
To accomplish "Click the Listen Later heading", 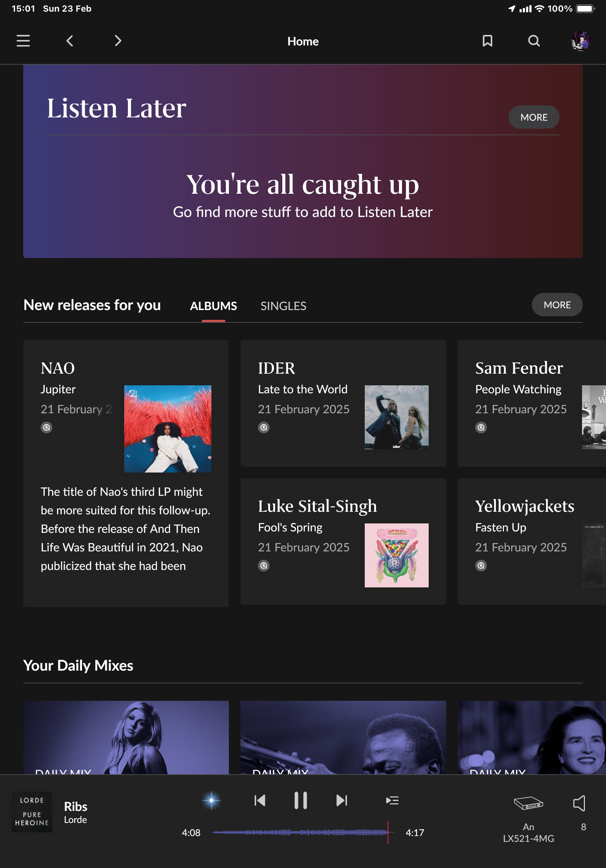I will 116,108.
